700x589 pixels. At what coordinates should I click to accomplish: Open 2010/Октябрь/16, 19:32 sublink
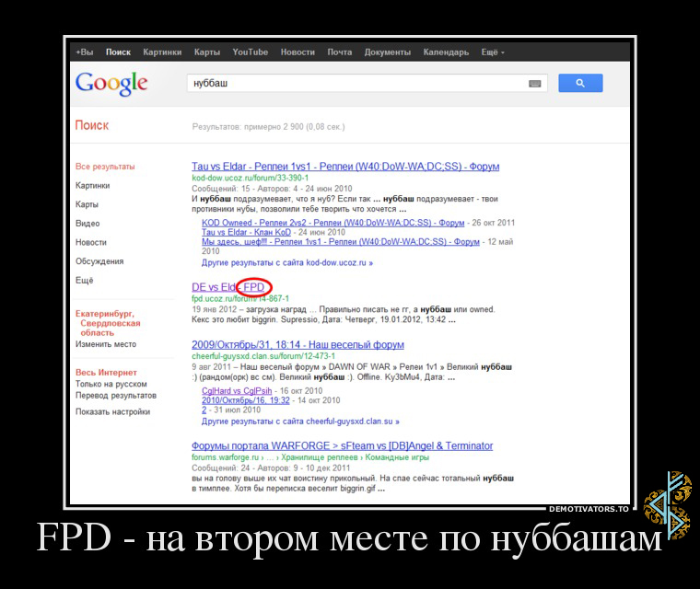tap(246, 400)
